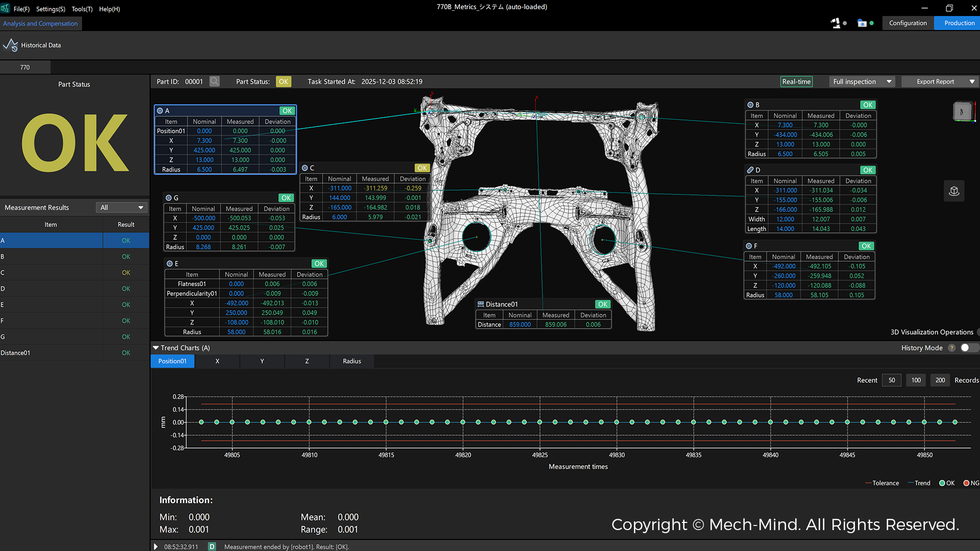Select 50 recent records option
980x551 pixels.
coord(892,380)
